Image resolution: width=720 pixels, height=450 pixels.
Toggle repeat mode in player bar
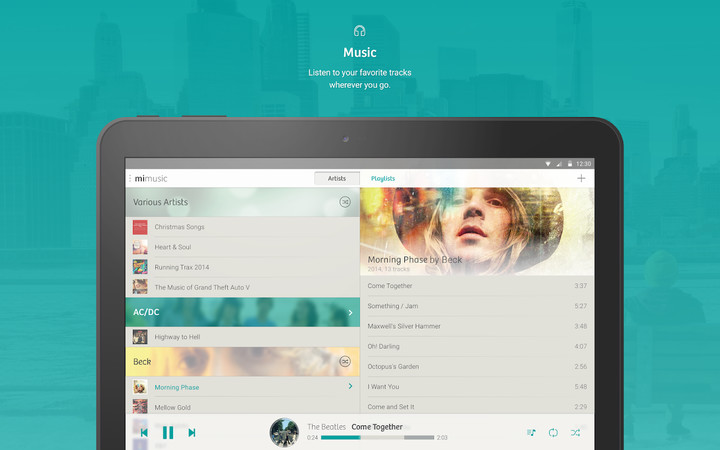click(x=553, y=433)
